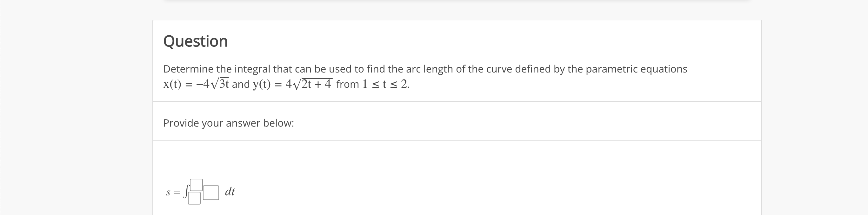Click the 's =' label in the answer line

171,193
